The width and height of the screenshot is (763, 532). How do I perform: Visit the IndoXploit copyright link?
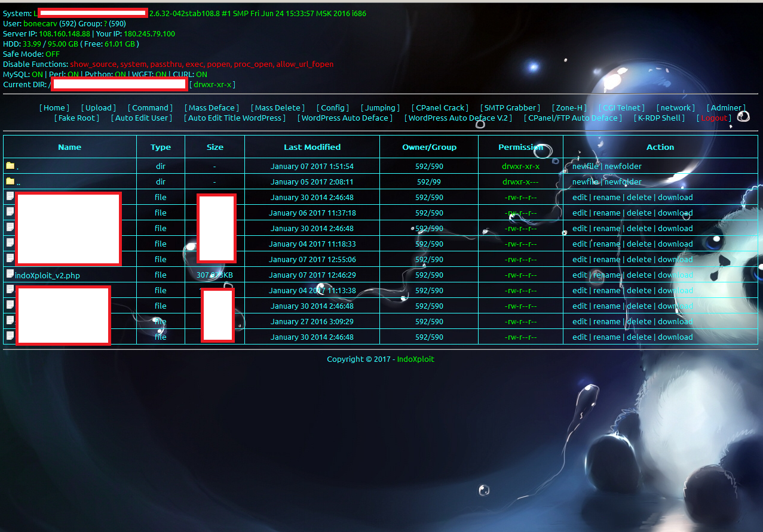pos(415,359)
